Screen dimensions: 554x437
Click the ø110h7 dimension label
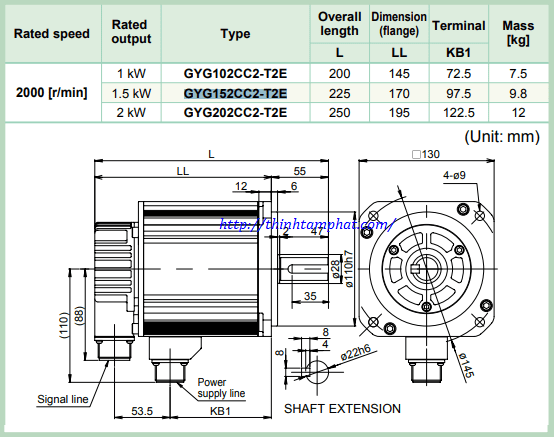point(349,269)
